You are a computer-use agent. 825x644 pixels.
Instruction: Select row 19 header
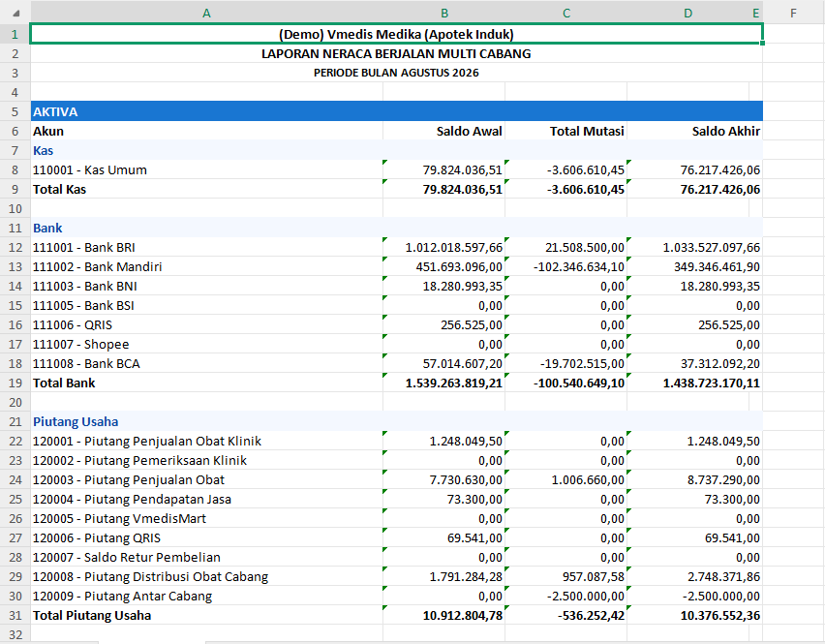tap(15, 383)
